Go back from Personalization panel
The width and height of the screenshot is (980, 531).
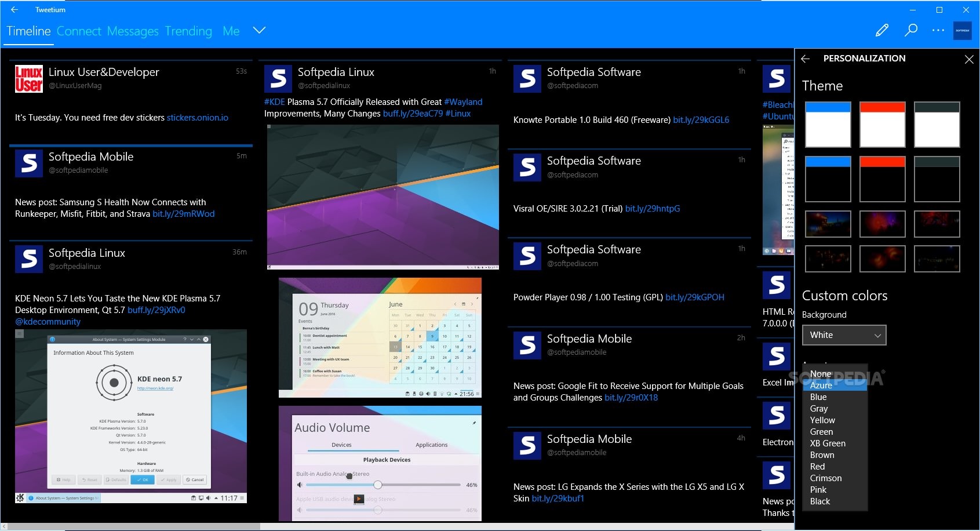pyautogui.click(x=805, y=59)
